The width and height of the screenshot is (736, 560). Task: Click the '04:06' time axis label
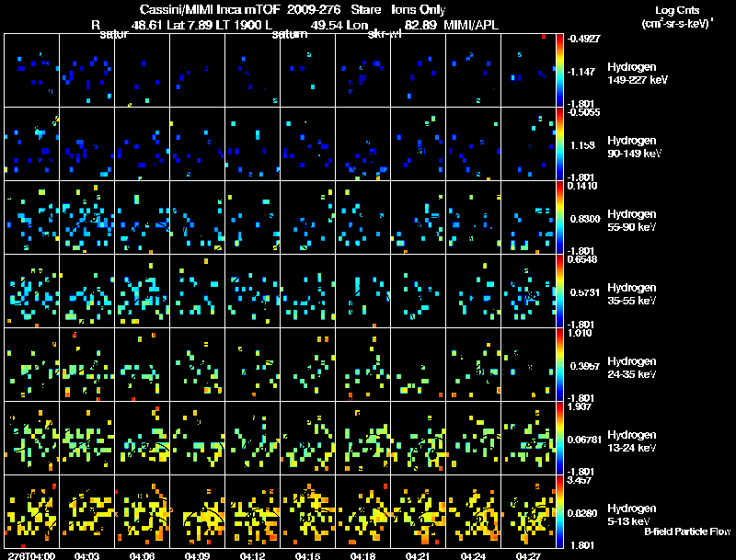pos(143,555)
